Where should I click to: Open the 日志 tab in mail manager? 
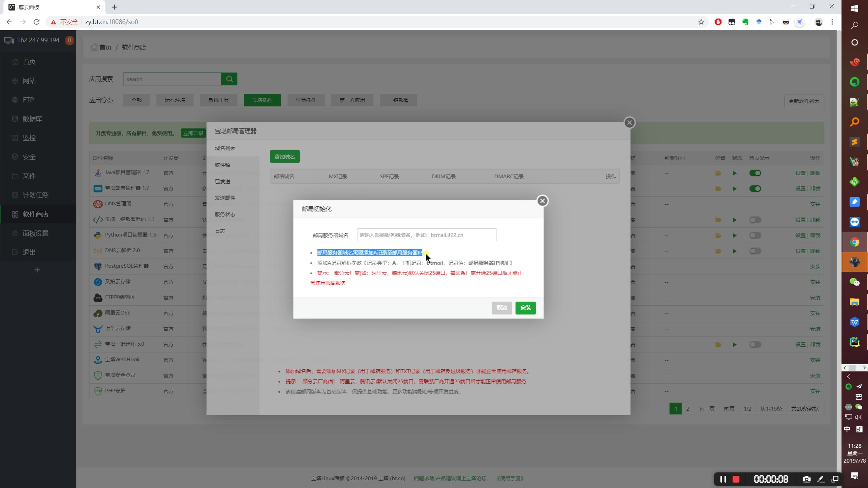point(220,231)
